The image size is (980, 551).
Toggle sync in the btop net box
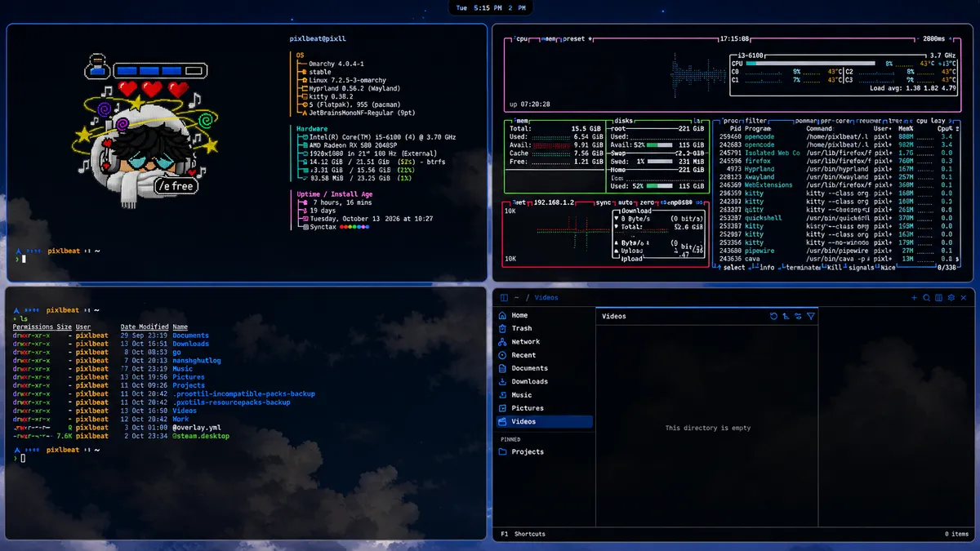604,202
